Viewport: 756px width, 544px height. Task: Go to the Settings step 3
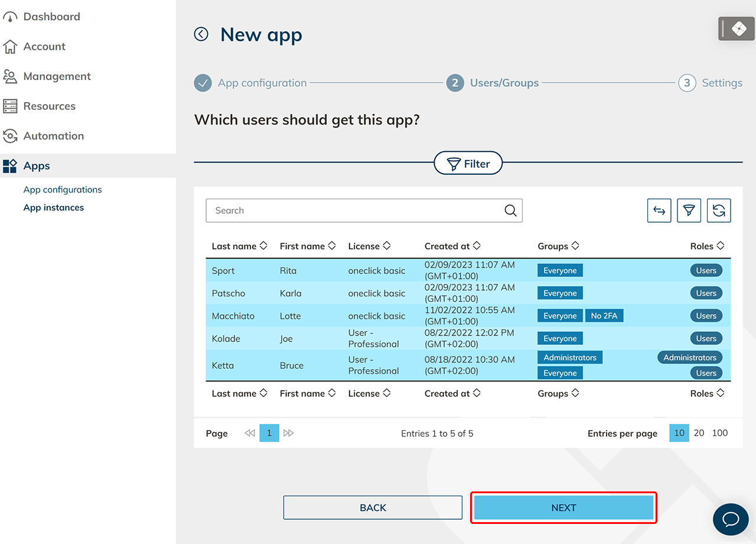(711, 83)
